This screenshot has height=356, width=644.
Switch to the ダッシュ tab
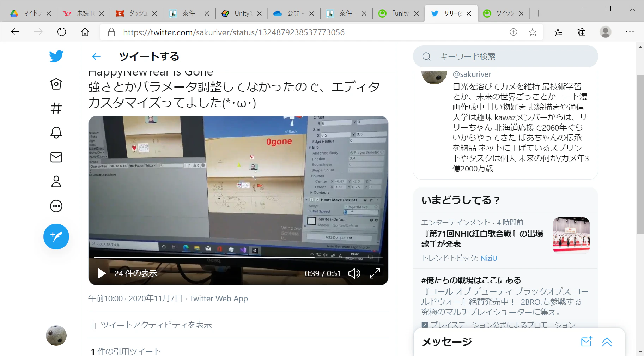tap(136, 13)
